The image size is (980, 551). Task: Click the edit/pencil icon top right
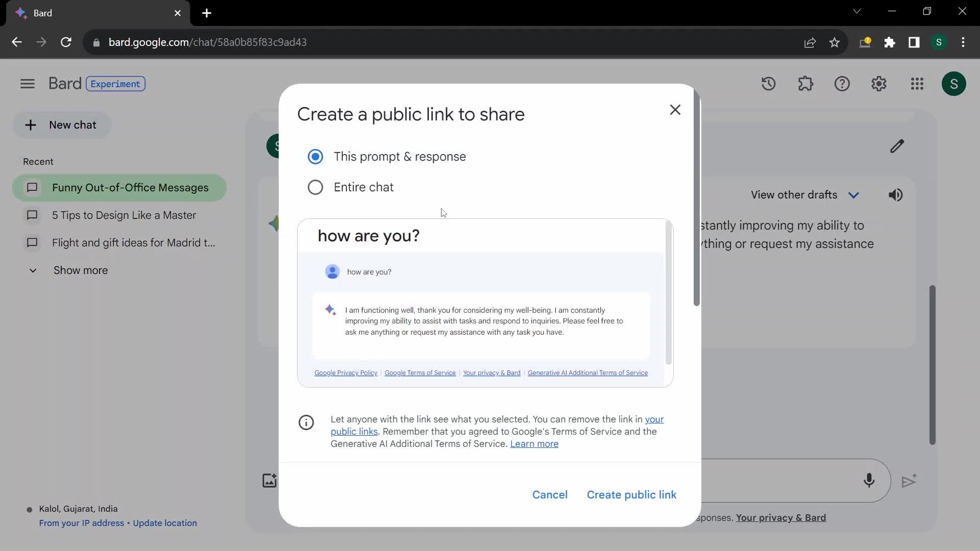pos(897,145)
